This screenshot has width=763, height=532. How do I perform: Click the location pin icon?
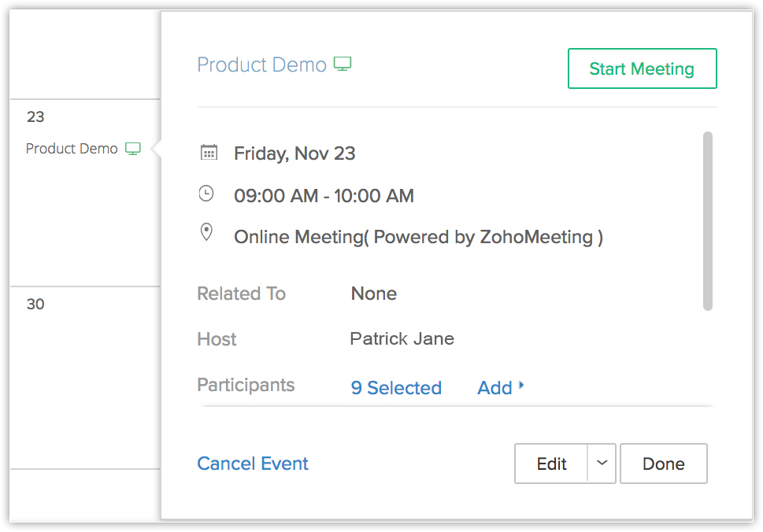point(206,233)
